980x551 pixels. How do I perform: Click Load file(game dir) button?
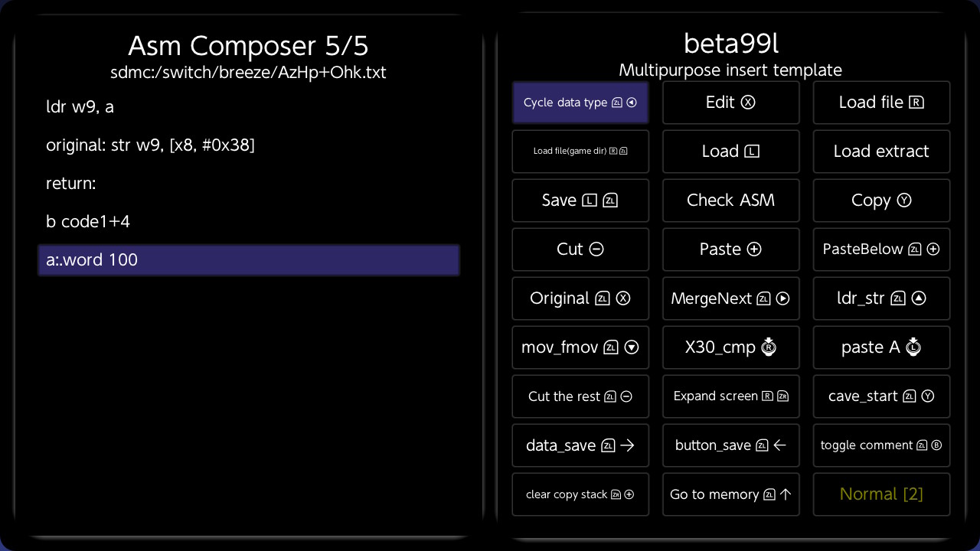pyautogui.click(x=580, y=152)
